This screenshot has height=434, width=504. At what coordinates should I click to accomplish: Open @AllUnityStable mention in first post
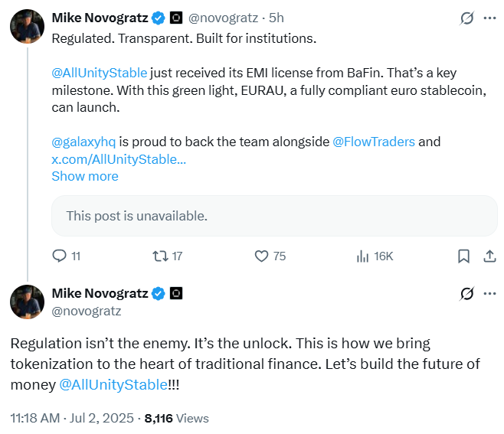[x=99, y=73]
